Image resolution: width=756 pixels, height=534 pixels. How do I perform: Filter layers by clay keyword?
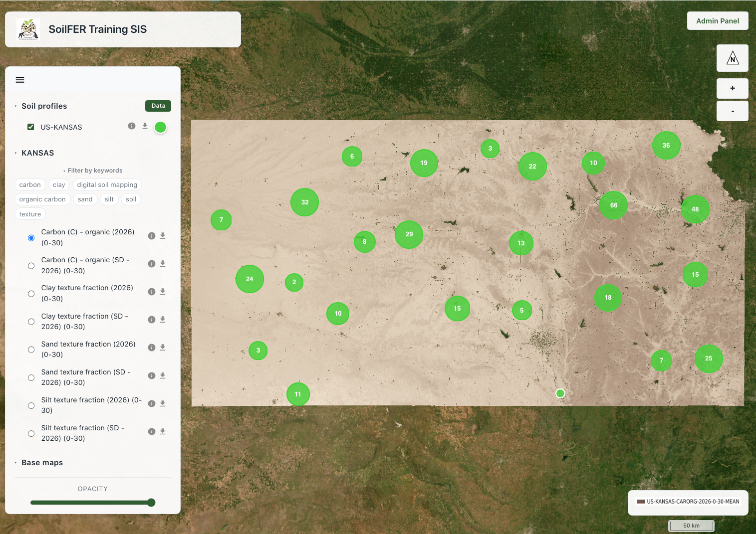tap(59, 185)
